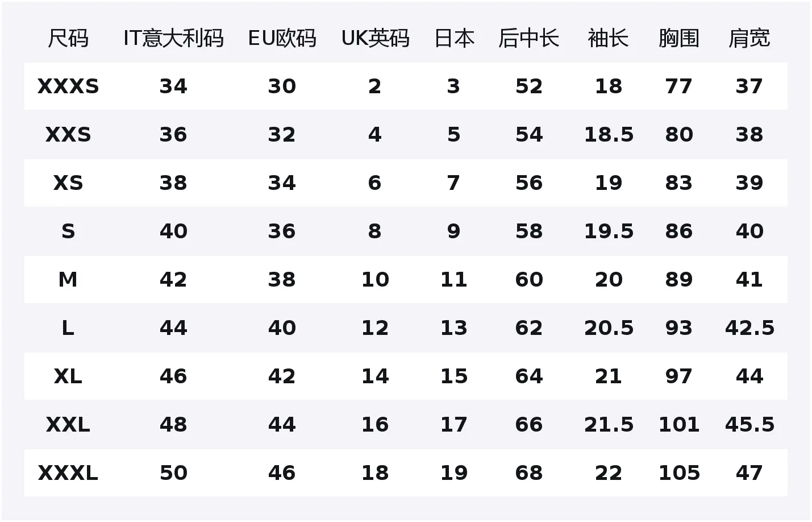Select IT size 50 in XXXL row
Viewport: 812px width, 522px height.
point(173,473)
